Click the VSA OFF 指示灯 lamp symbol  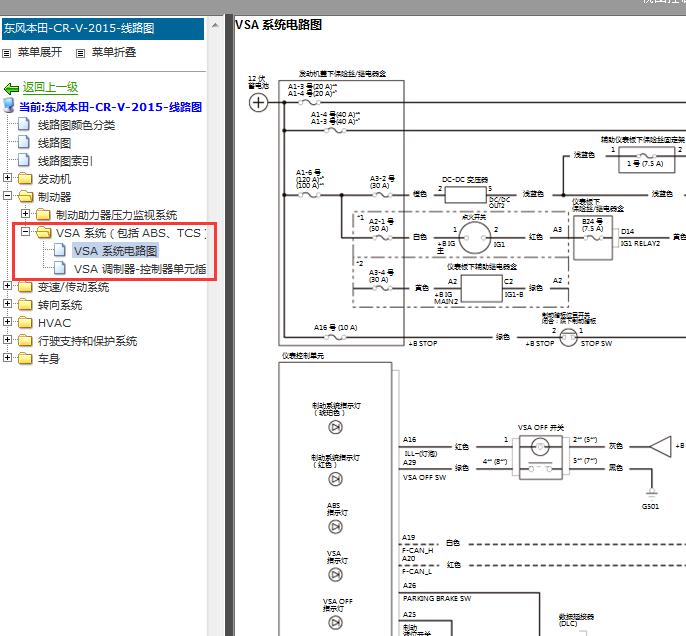336,622
